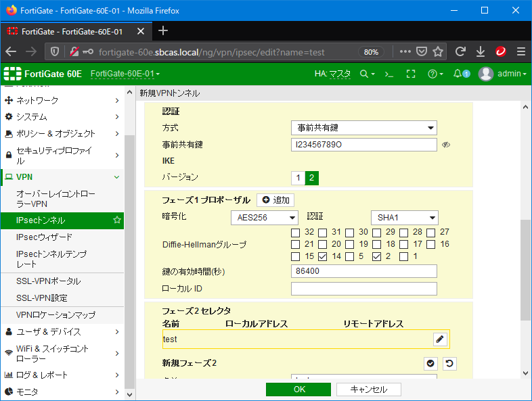Viewport: 532px width, 401px height.
Task: Check Diffie-Hellman group 19
Action: (x=350, y=244)
